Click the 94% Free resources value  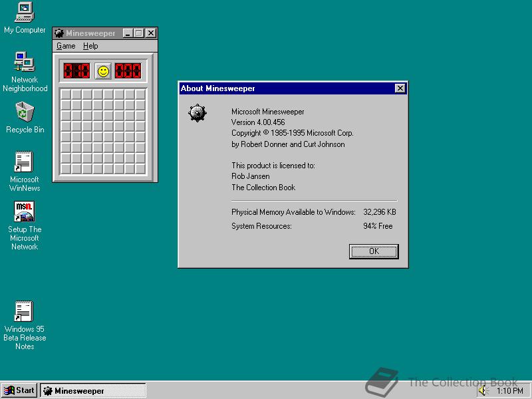(378, 226)
